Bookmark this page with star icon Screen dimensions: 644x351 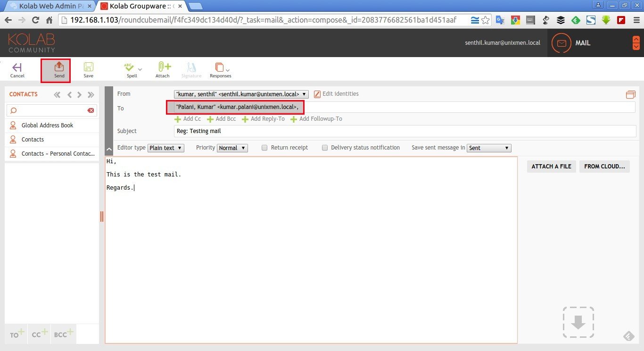[485, 20]
